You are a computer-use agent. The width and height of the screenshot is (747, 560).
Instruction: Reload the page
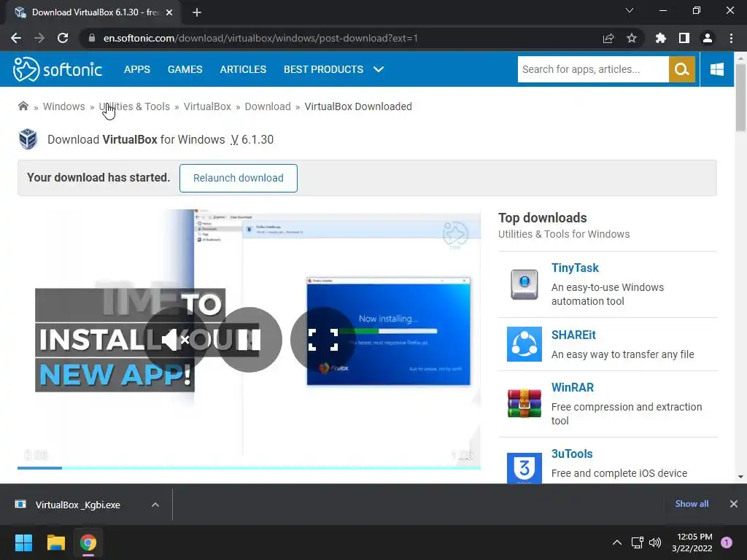(63, 38)
